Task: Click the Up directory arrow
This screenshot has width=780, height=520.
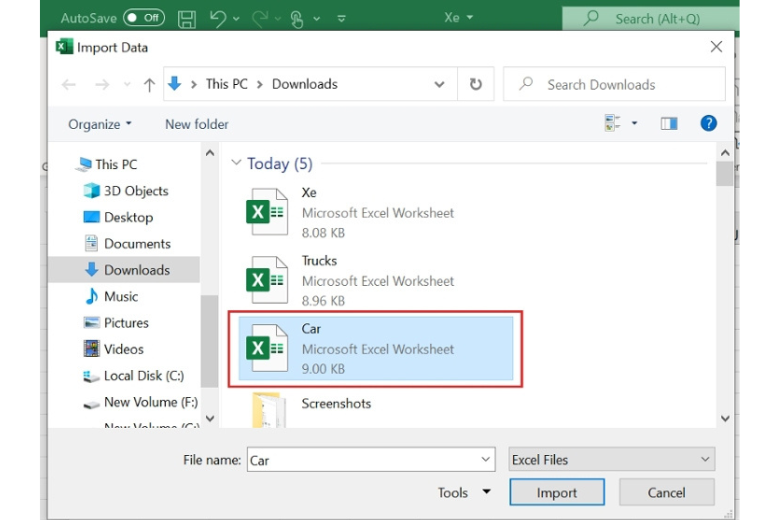Action: pyautogui.click(x=149, y=85)
